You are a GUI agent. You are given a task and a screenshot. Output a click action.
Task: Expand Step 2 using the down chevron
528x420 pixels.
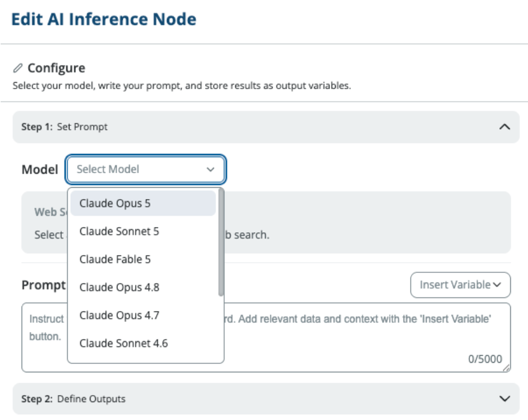[x=504, y=399]
